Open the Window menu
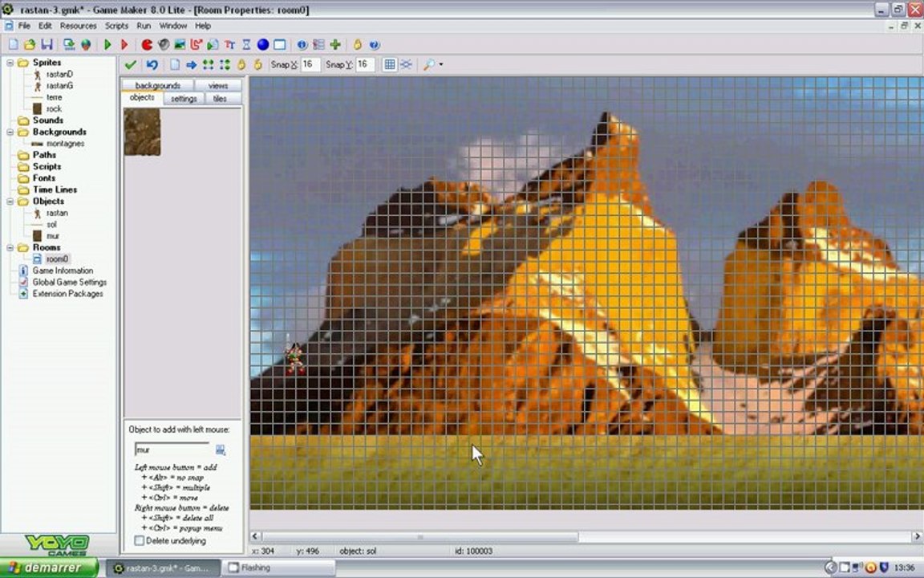 coord(173,26)
